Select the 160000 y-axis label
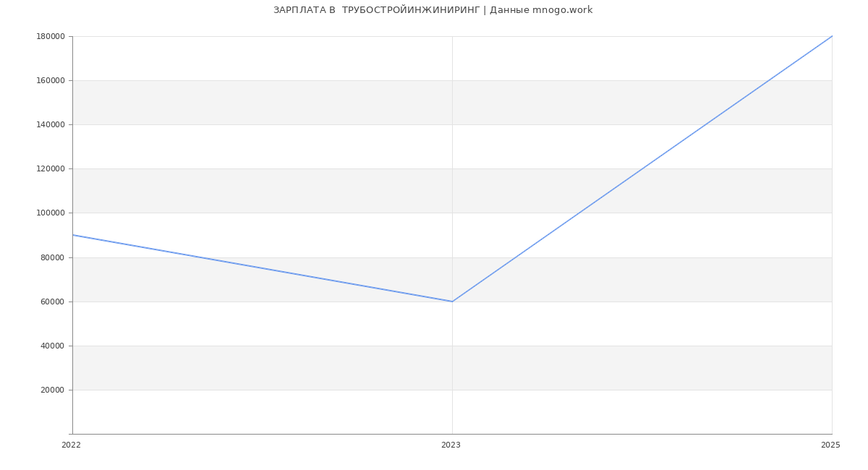Screen dimensions: 868x470 [x=51, y=80]
